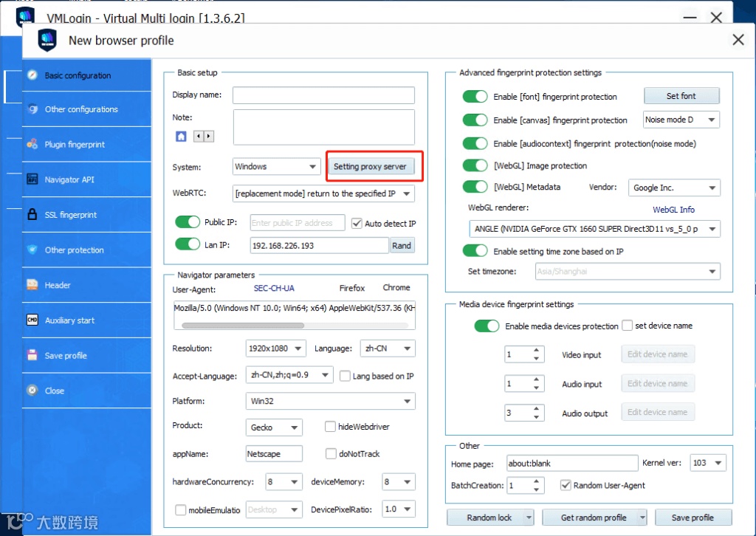Open the Resolution 1920x1080 dropdown
Viewport: 756px width, 536px height.
(x=276, y=348)
